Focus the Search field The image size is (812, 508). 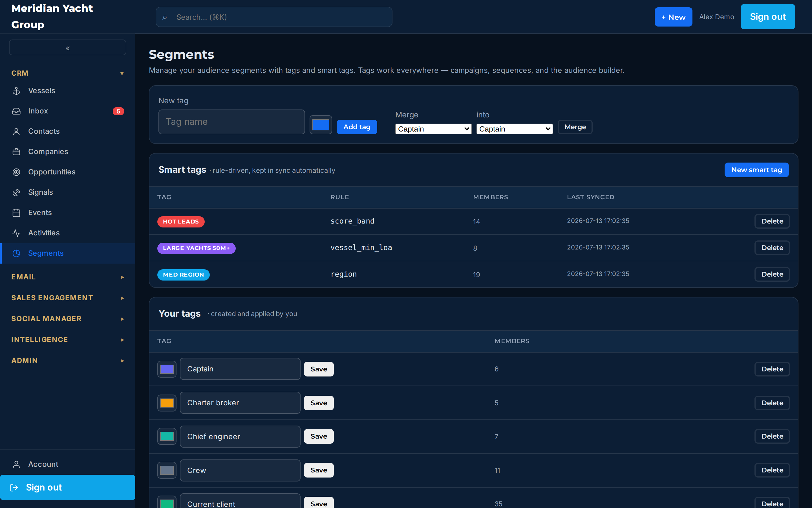pos(274,17)
